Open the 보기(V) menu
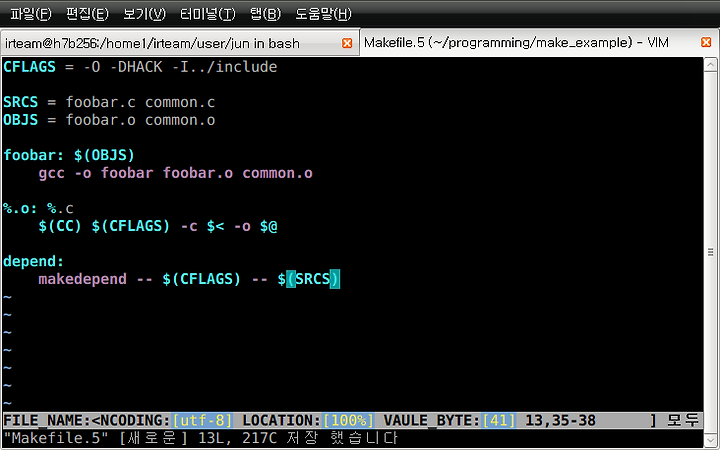 (x=144, y=14)
